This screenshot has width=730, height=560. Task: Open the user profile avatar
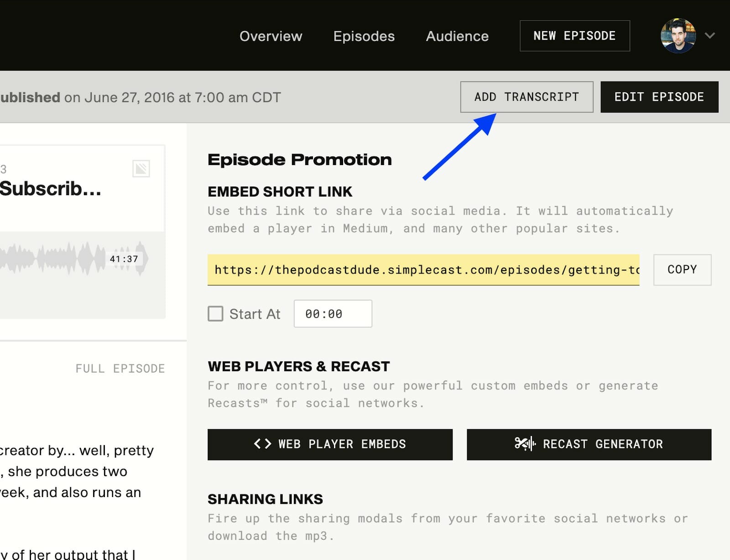(x=678, y=36)
